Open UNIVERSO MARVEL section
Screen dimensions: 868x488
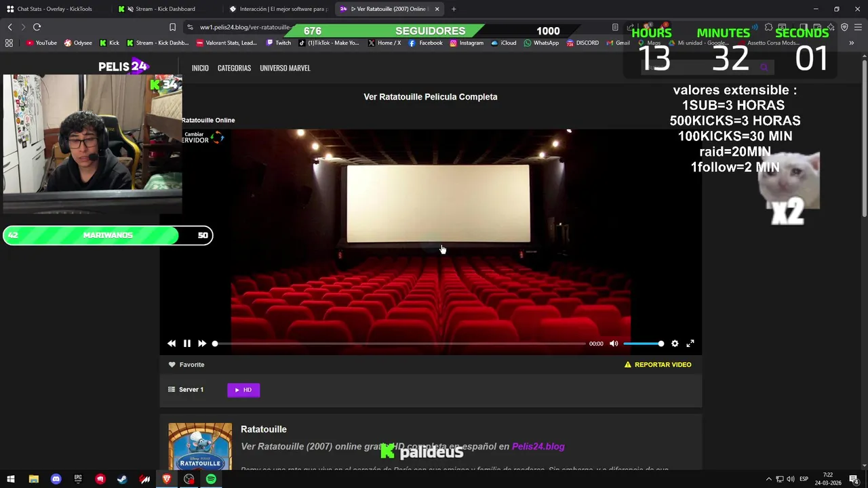pos(285,68)
